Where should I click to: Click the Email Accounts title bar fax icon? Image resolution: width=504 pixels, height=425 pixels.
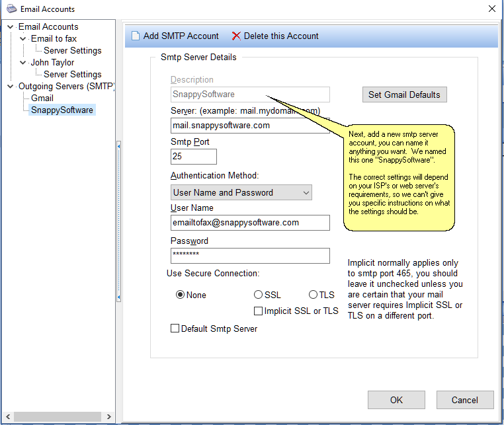pos(11,9)
